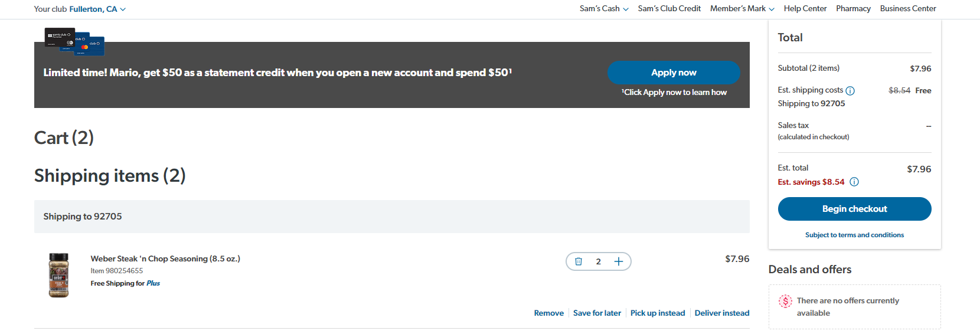This screenshot has width=980, height=334.
Task: Expand the Your club Fullerton, CA dropdown
Action: click(80, 9)
